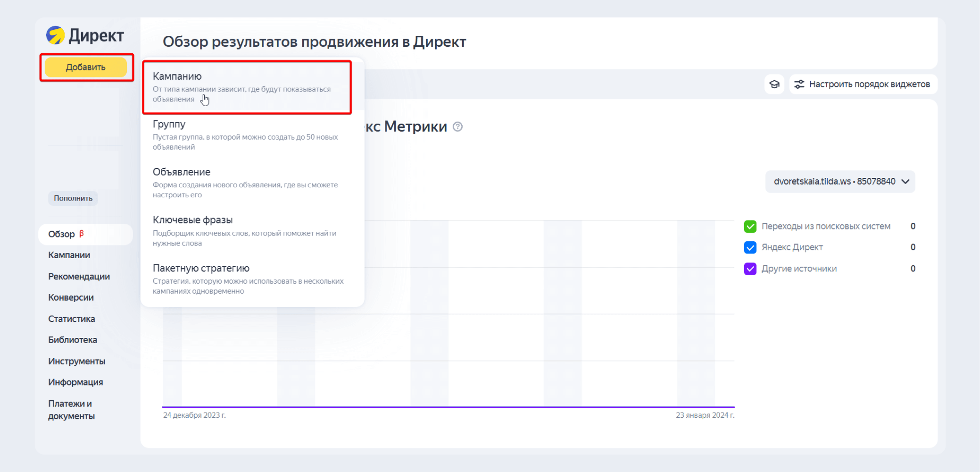Open the help question mark next to Метрики
Screen dimensions: 980x472
point(457,126)
